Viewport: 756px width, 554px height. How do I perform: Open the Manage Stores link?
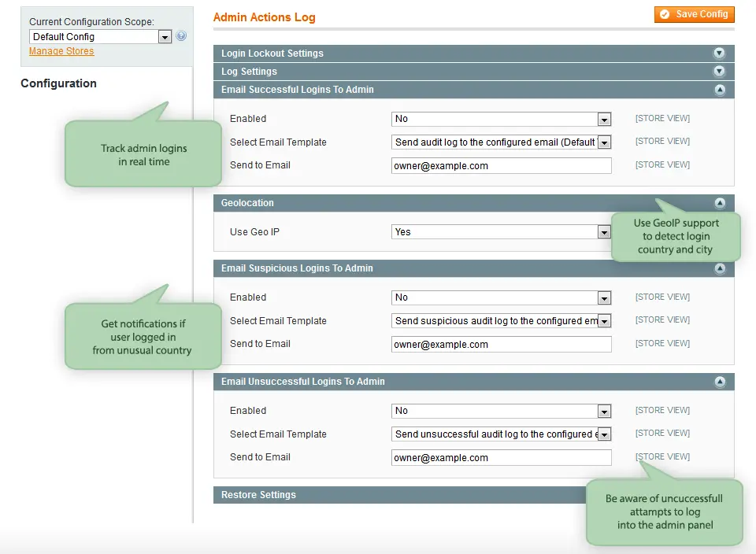[61, 51]
